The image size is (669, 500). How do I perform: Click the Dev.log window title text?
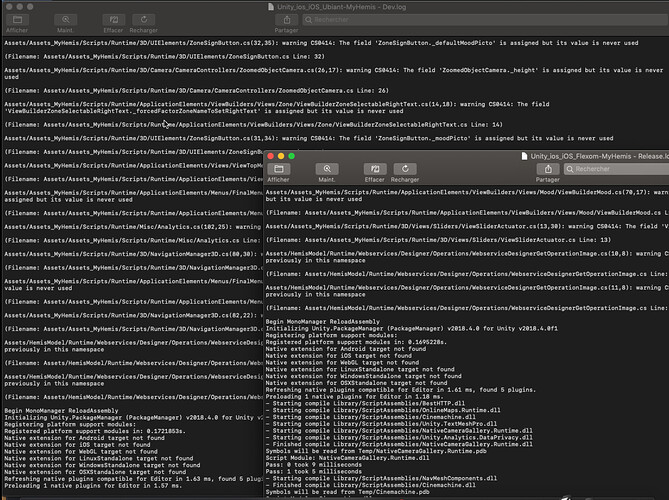pos(342,7)
